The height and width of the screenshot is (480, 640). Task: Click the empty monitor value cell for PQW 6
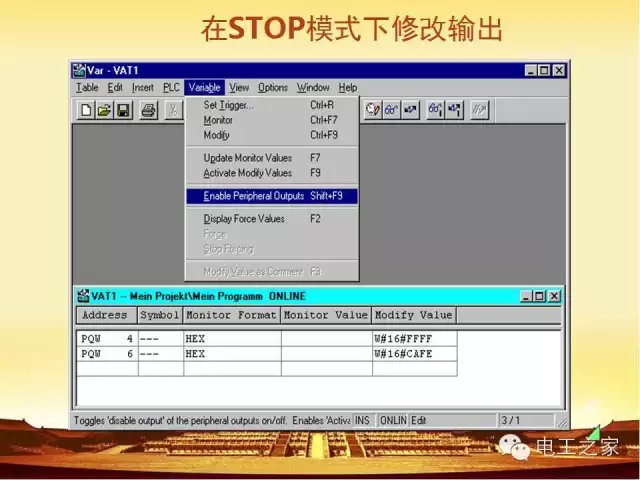[x=326, y=354]
